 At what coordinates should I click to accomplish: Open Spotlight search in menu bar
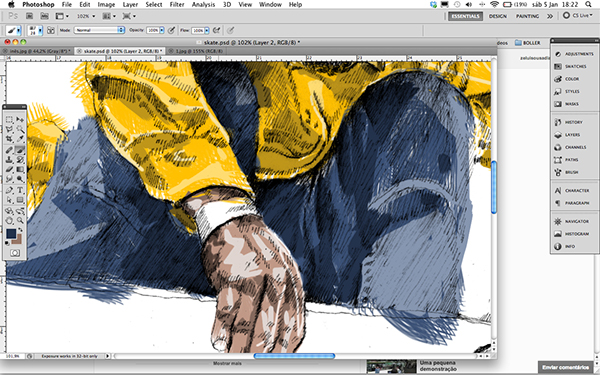point(589,5)
